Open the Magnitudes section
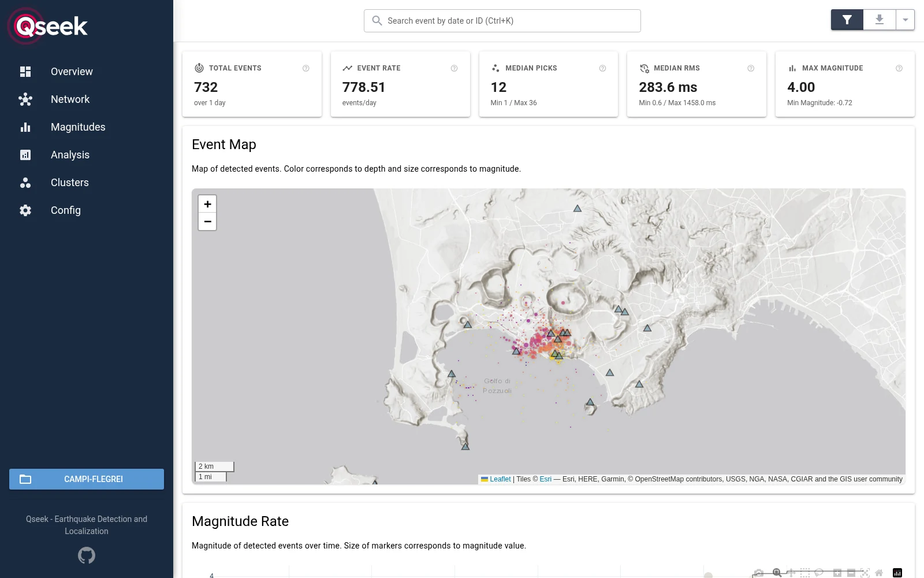924x578 pixels. 87,127
